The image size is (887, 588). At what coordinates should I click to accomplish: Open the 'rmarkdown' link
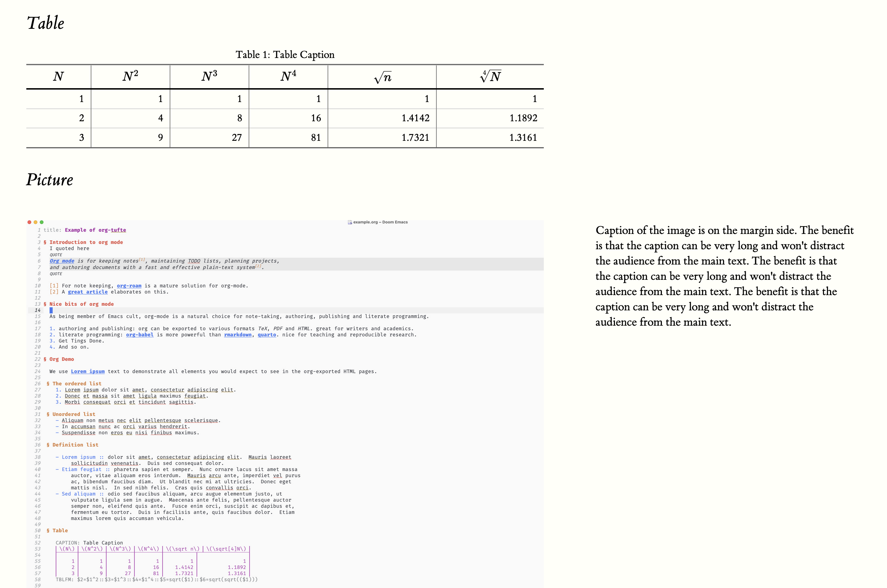pos(238,335)
